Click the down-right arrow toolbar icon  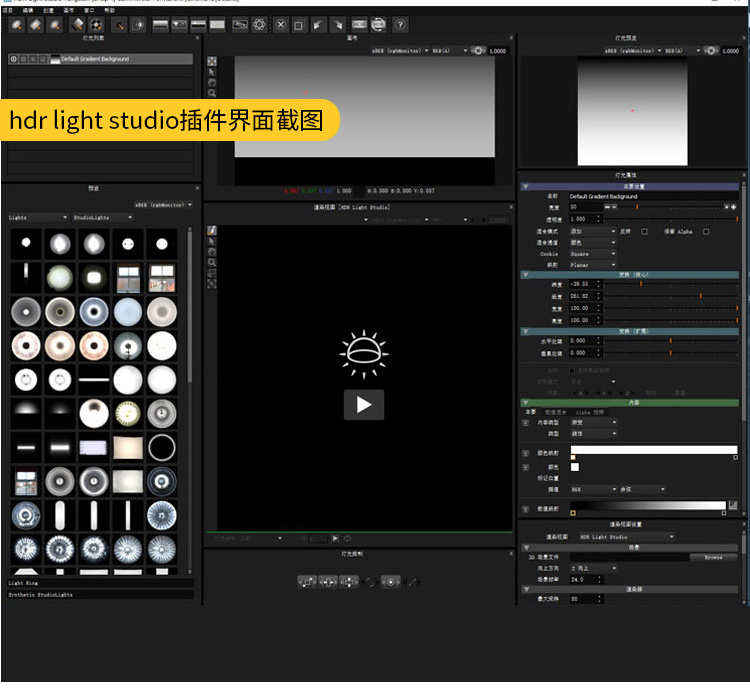click(x=337, y=24)
